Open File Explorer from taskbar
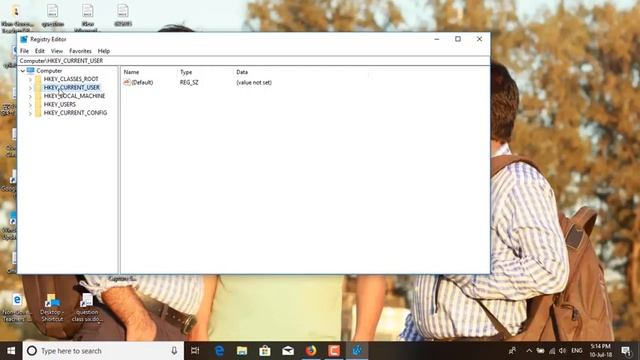This screenshot has height=360, width=640. [x=242, y=351]
